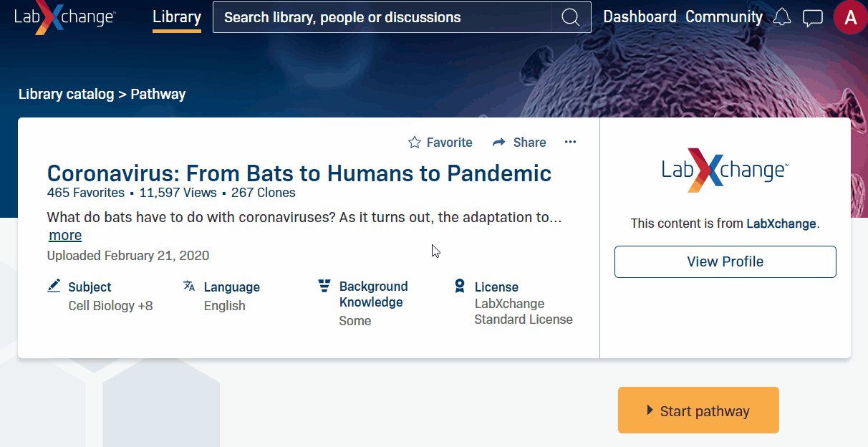868x447 pixels.
Task: Click the View Profile button
Action: tap(725, 261)
